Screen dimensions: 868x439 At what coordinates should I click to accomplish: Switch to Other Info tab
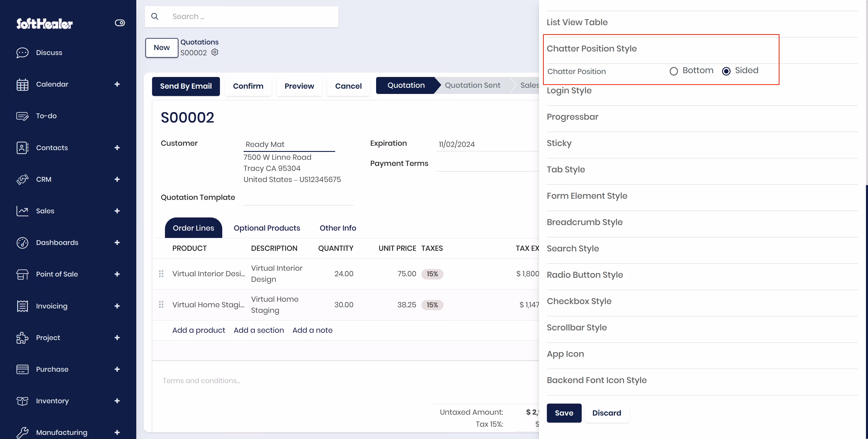[x=337, y=228]
